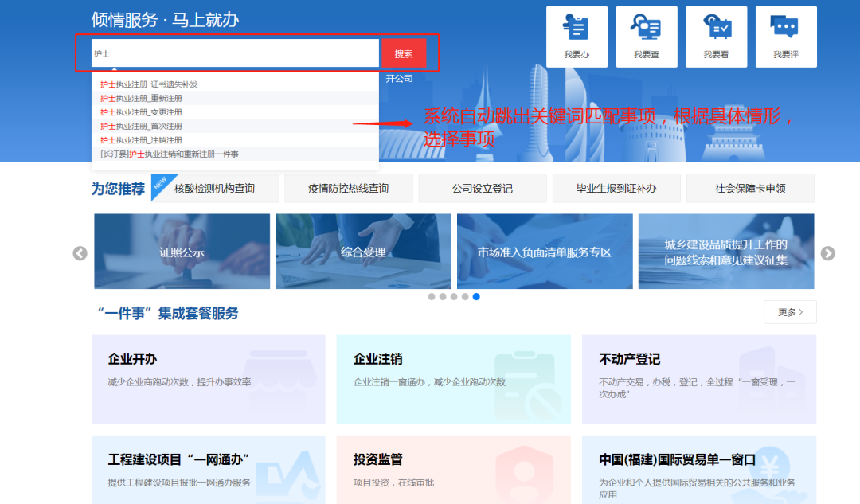860x504 pixels.
Task: Open 核酸检测机构查询 recommendation
Action: [x=214, y=188]
